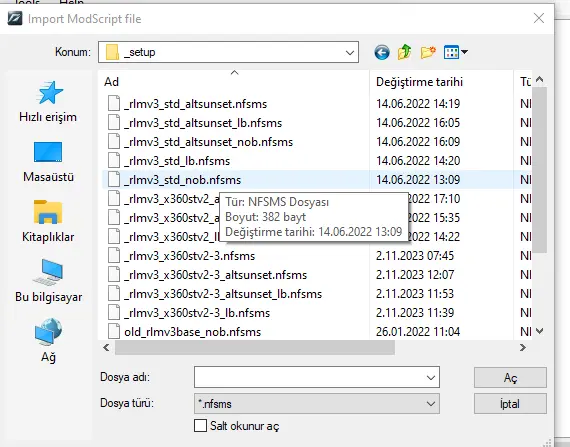Click the Aç button
Screen dimensions: 570x447
click(510, 378)
